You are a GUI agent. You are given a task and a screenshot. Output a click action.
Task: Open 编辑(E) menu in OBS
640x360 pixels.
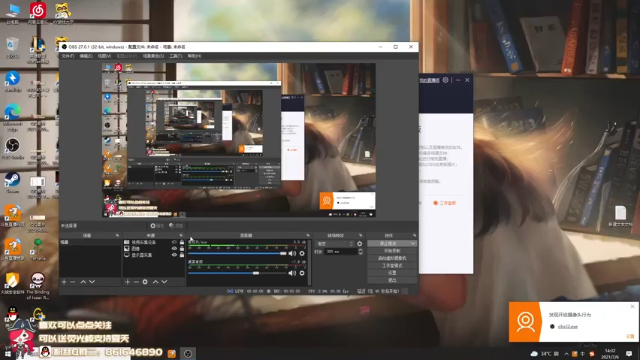click(x=86, y=56)
